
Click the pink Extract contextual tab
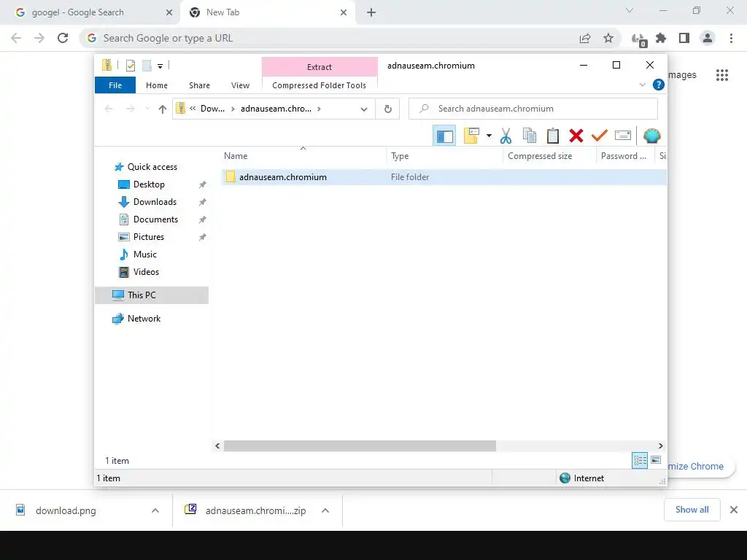(x=320, y=67)
